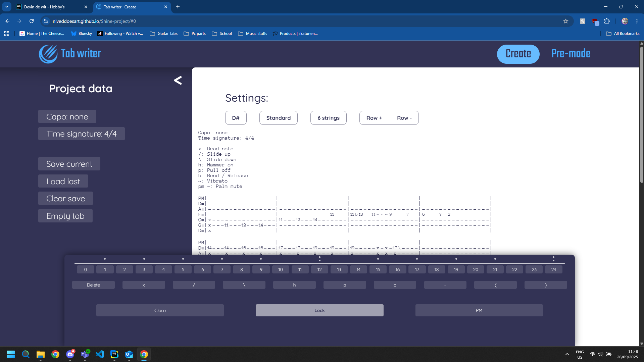
Task: Open Discord from the taskbar
Action: point(70,354)
